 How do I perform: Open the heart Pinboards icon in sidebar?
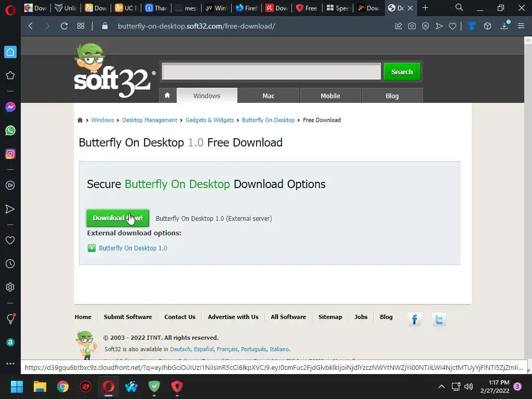point(10,240)
